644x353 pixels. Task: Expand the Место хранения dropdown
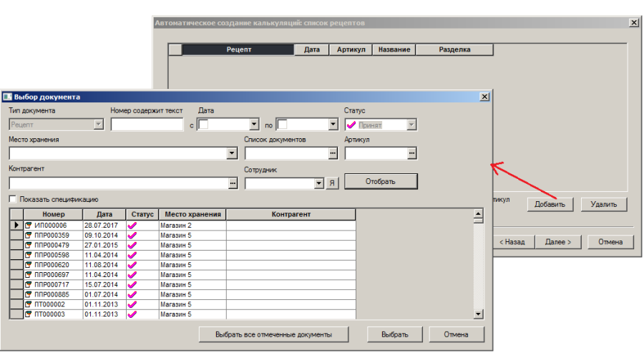click(232, 153)
